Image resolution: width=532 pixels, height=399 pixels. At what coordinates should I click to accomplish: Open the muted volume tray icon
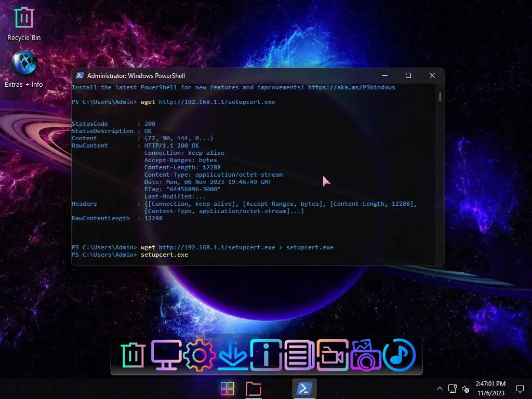pyautogui.click(x=465, y=389)
